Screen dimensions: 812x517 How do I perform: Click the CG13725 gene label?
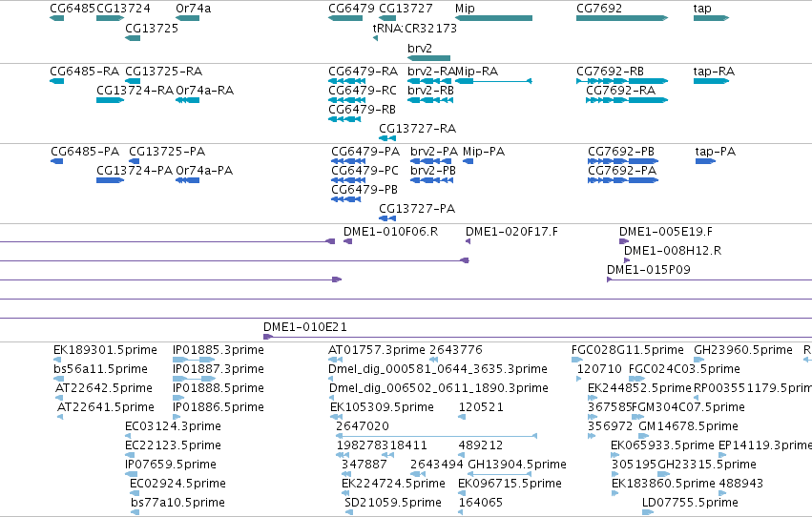coord(152,29)
